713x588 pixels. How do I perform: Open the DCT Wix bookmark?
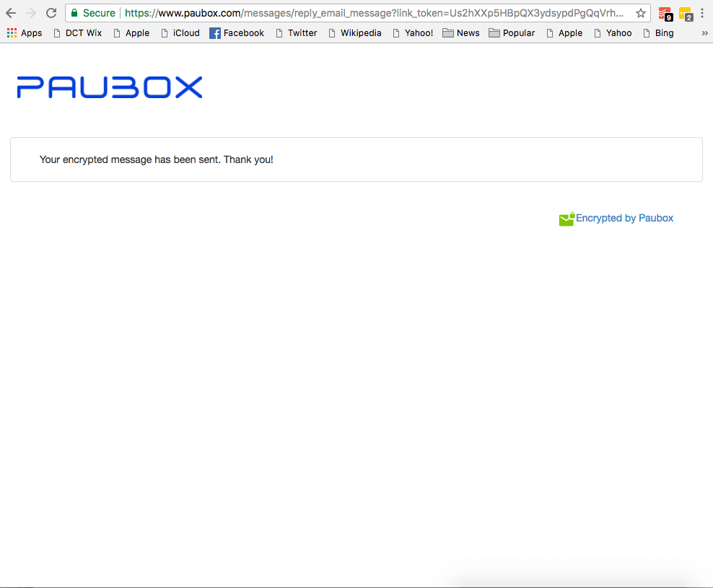coord(77,33)
